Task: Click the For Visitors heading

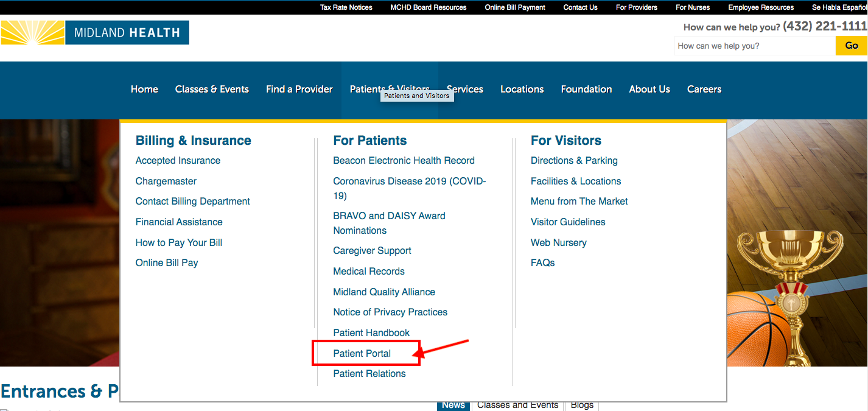Action: [566, 141]
